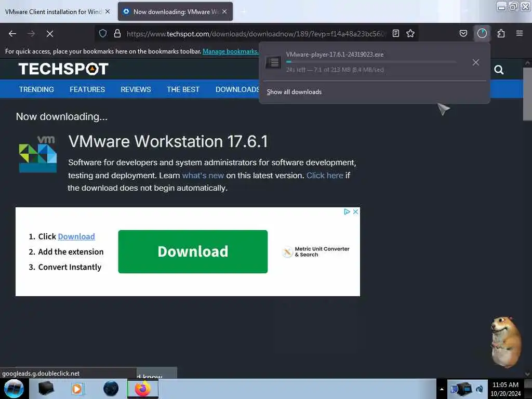Open the Save to Pocket icon
The image size is (532, 399).
click(x=463, y=33)
